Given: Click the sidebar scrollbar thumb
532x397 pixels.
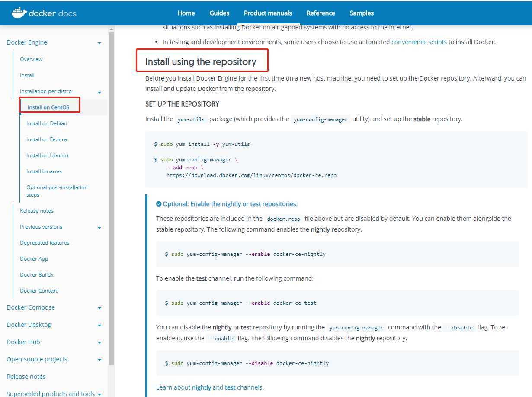Looking at the screenshot, I should [111, 199].
